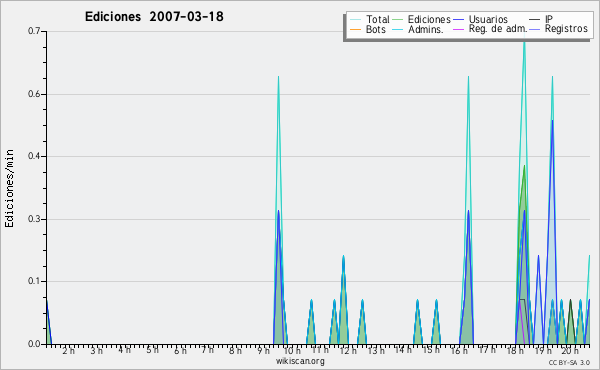
Task: Click the Reg. de adm. legend entry
Action: (x=490, y=29)
